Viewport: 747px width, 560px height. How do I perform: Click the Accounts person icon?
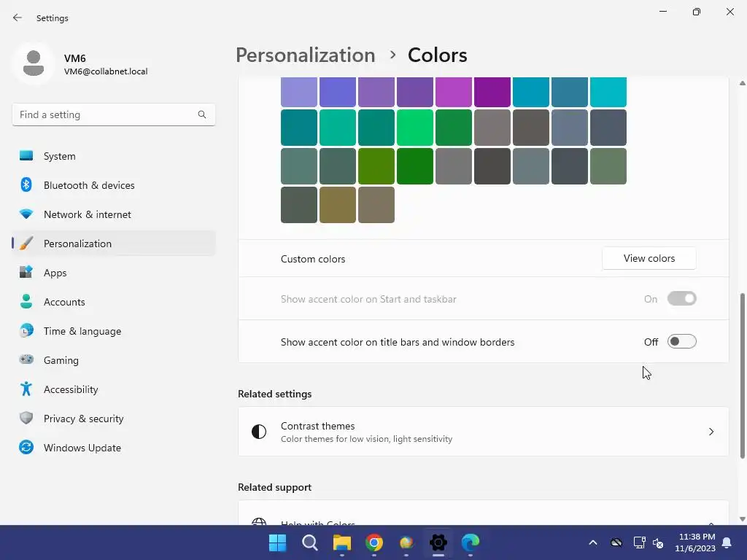point(26,301)
